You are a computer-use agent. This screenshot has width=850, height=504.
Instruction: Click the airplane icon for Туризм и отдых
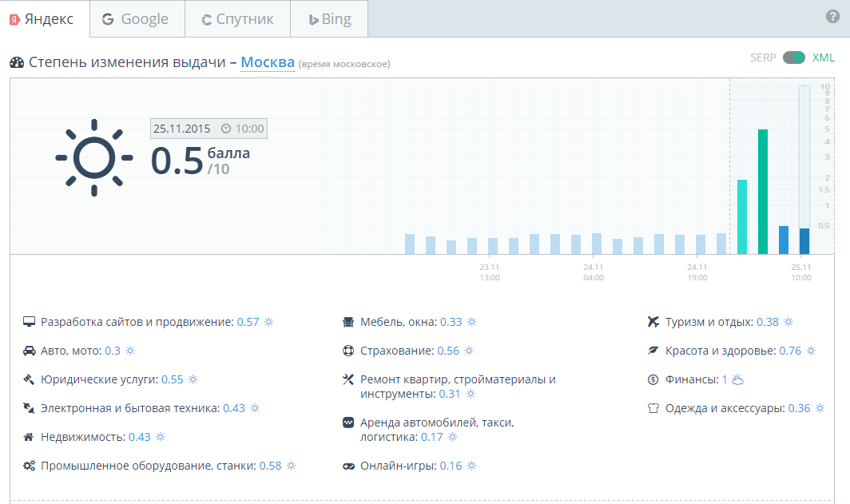[x=653, y=322]
